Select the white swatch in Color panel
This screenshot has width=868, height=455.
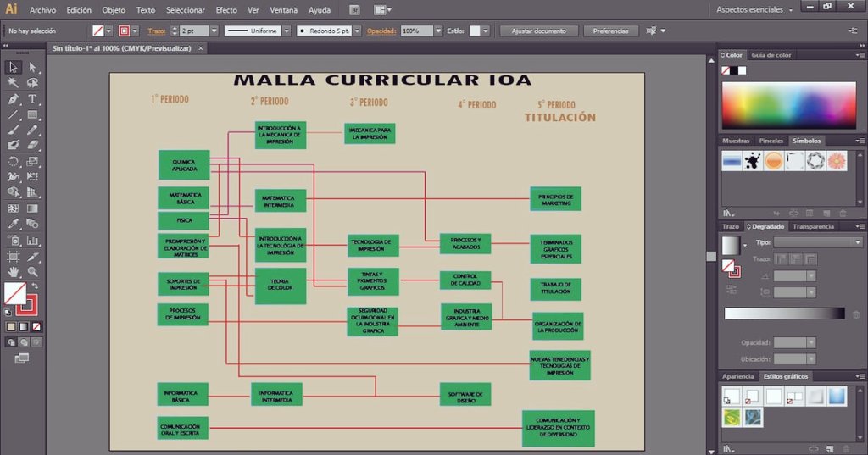click(x=743, y=70)
